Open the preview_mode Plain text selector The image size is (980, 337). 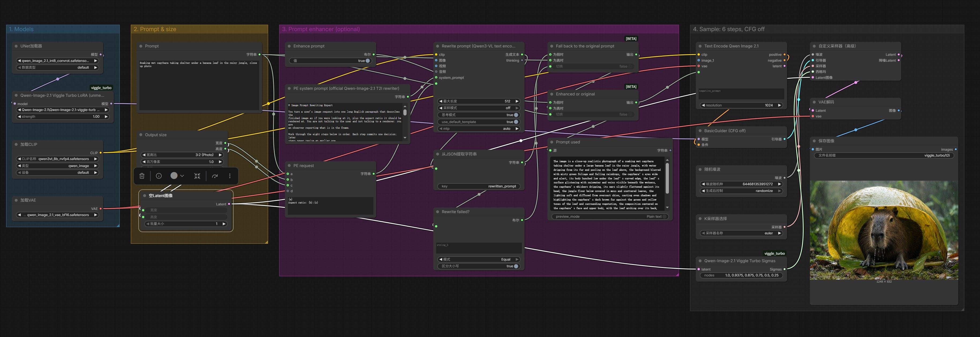(610, 217)
